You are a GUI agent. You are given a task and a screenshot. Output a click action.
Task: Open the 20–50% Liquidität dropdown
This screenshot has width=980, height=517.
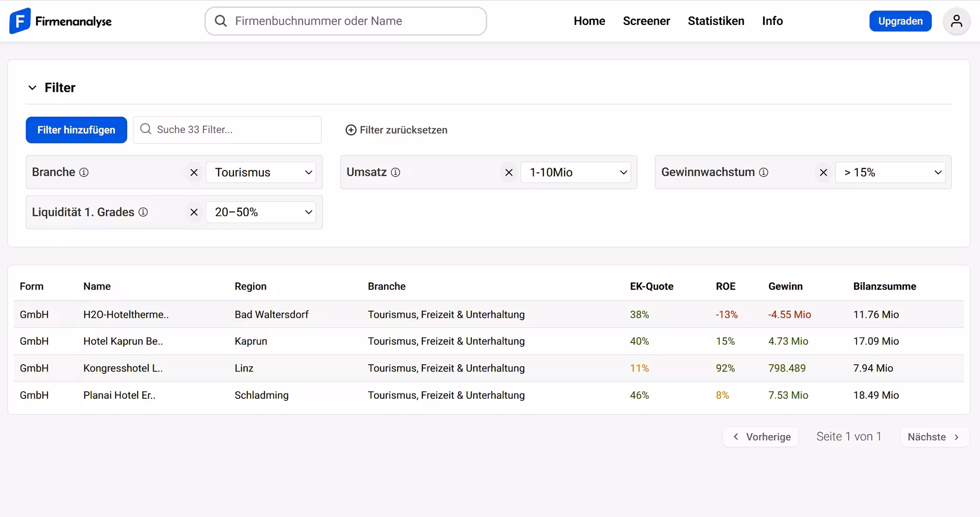point(260,212)
